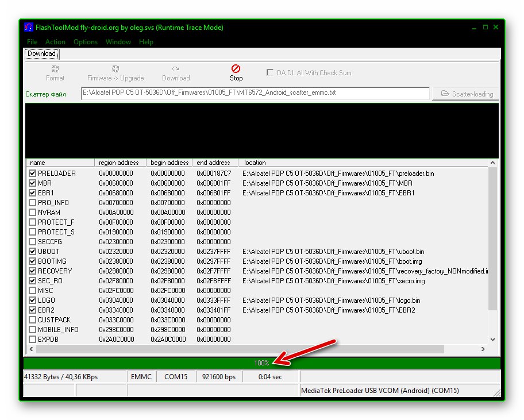Check the MISC partition checkbox
Viewport: 524px width, 420px height.
(x=32, y=290)
